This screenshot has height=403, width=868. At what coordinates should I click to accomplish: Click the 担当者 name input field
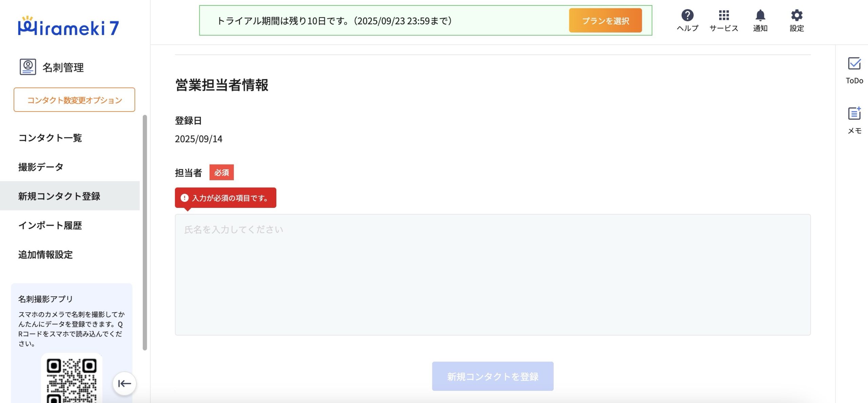click(x=492, y=274)
